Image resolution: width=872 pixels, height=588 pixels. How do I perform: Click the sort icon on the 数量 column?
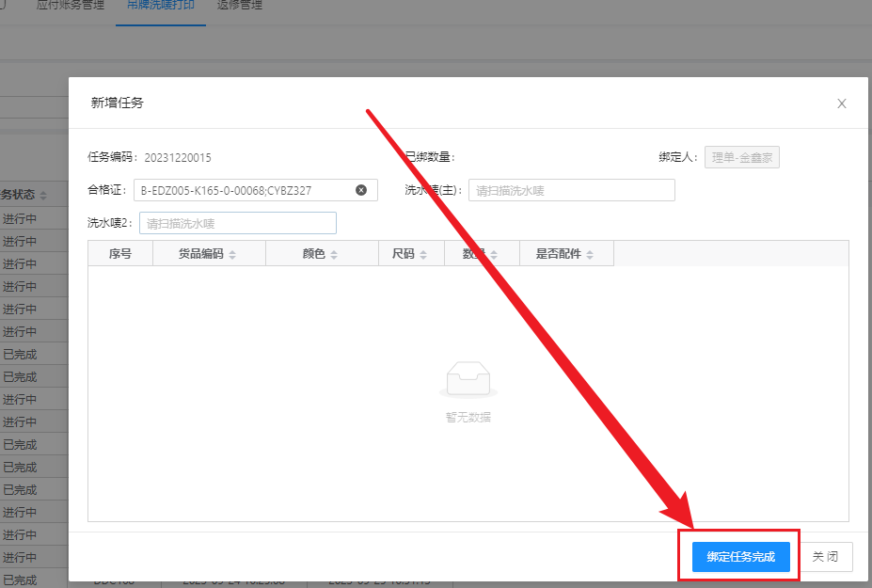click(494, 255)
